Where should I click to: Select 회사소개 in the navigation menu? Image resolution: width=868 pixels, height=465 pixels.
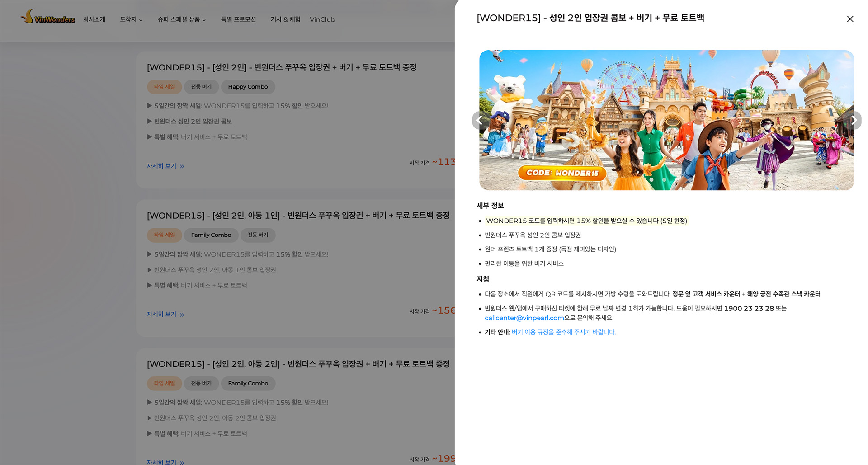pyautogui.click(x=94, y=19)
